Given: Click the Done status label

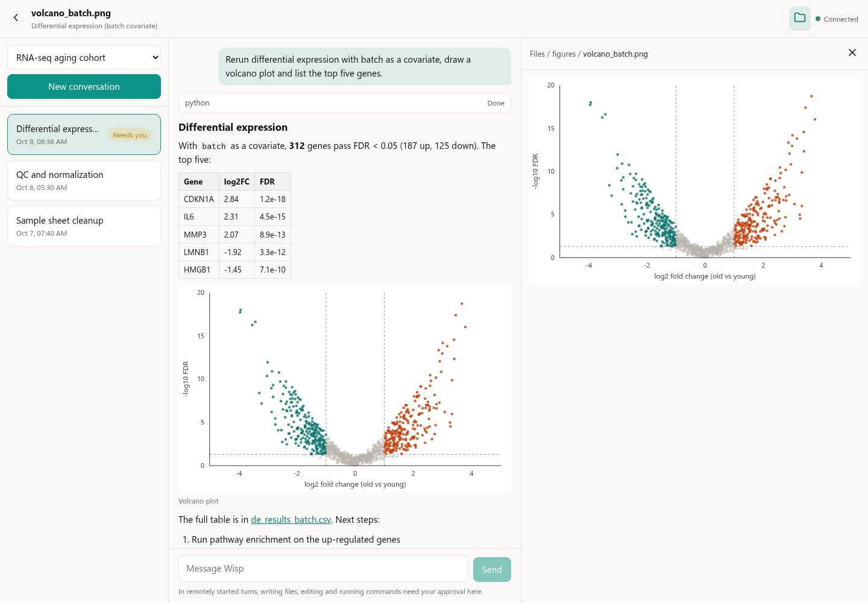Looking at the screenshot, I should pos(496,103).
